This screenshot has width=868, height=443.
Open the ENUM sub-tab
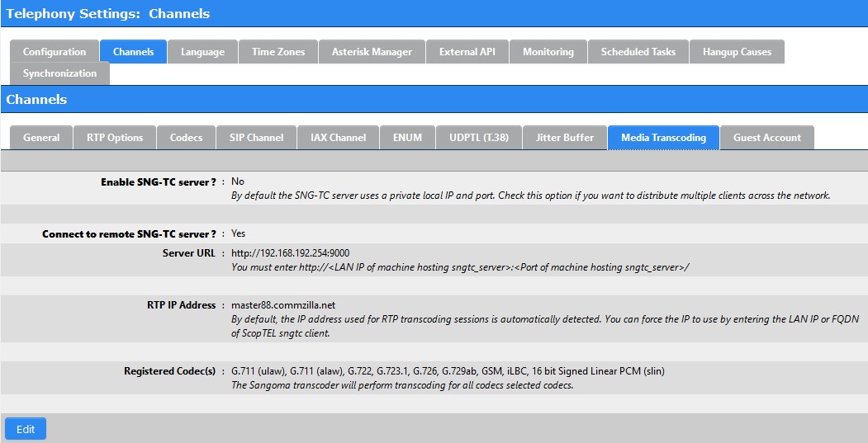point(407,138)
